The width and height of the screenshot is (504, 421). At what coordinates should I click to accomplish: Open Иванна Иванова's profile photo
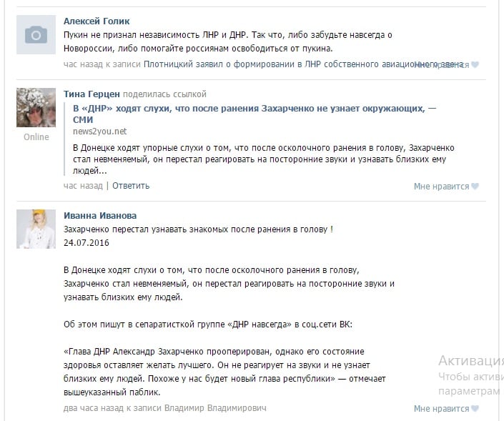(x=36, y=229)
